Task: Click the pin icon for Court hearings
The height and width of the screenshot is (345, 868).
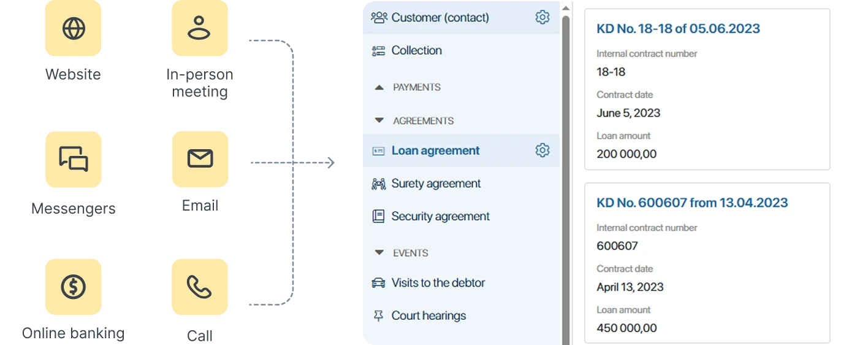Action: tap(379, 316)
